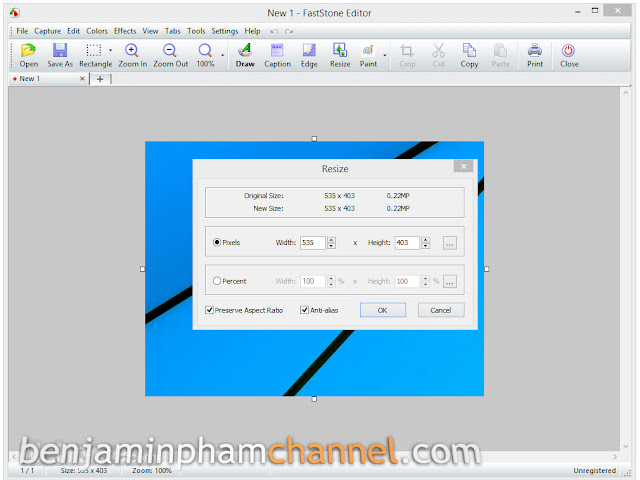Click pixel Width spinner arrows
This screenshot has height=480, width=640.
331,243
